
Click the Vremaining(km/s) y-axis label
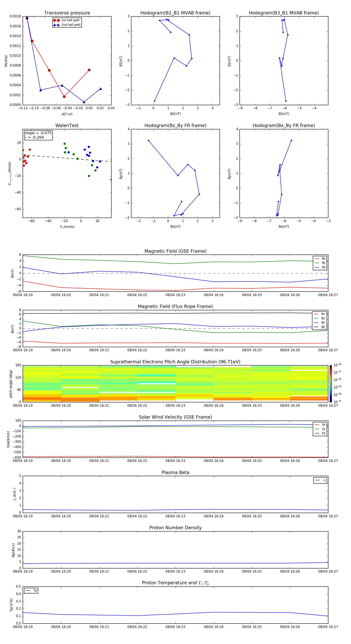click(x=10, y=173)
